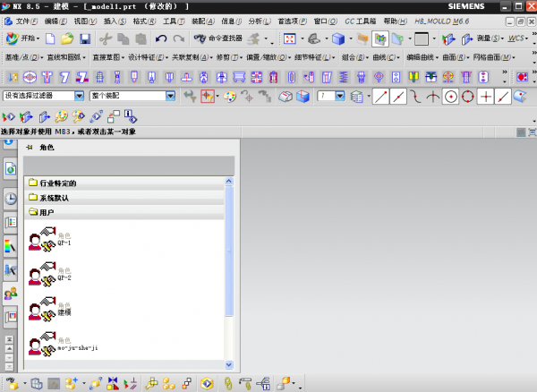Select the QP-2 role

[50, 274]
